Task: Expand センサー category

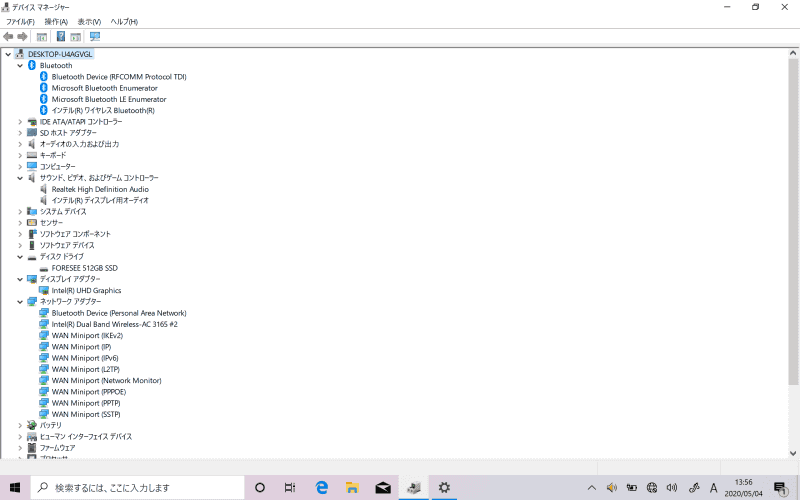Action: point(20,222)
